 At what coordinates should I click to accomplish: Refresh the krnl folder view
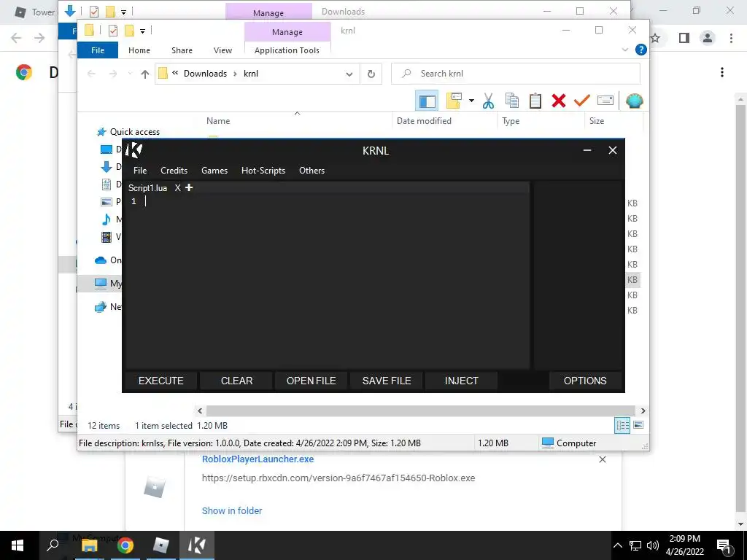click(x=371, y=74)
